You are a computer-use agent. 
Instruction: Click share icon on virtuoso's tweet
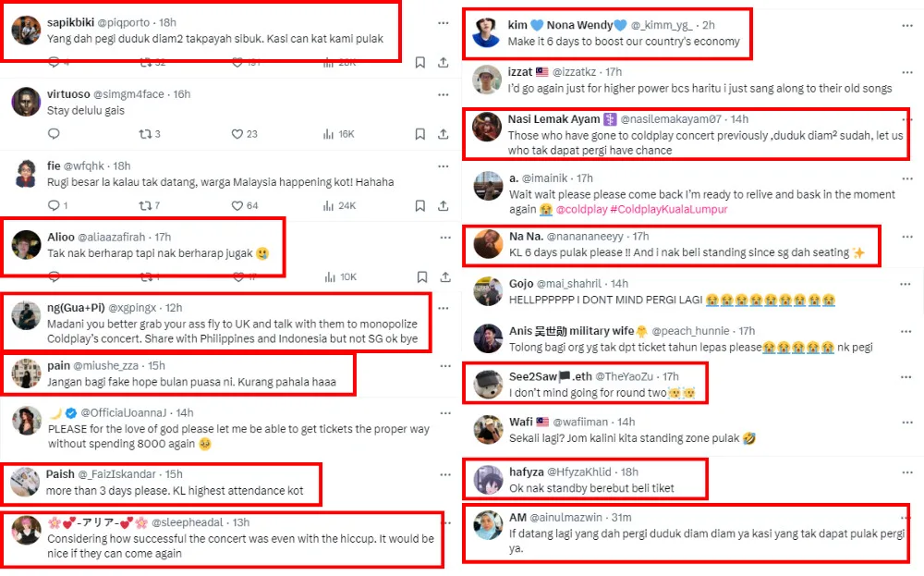point(444,134)
